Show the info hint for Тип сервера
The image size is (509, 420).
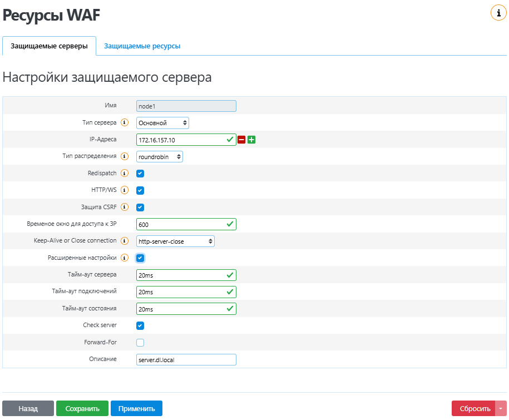pyautogui.click(x=125, y=122)
